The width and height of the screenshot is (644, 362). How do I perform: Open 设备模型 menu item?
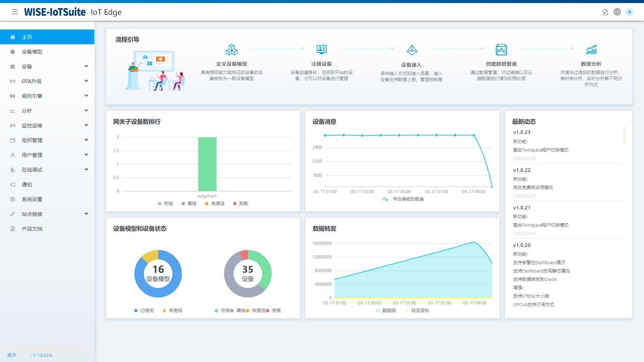[x=47, y=52]
